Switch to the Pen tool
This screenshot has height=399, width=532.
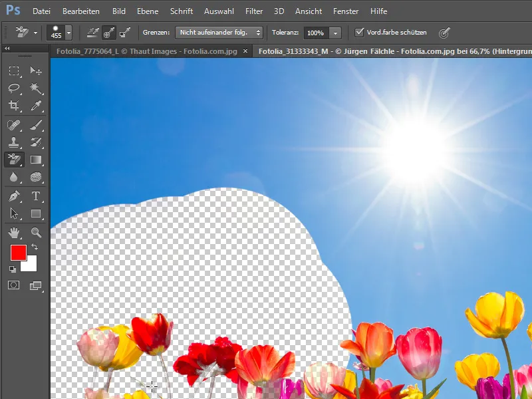[14, 196]
